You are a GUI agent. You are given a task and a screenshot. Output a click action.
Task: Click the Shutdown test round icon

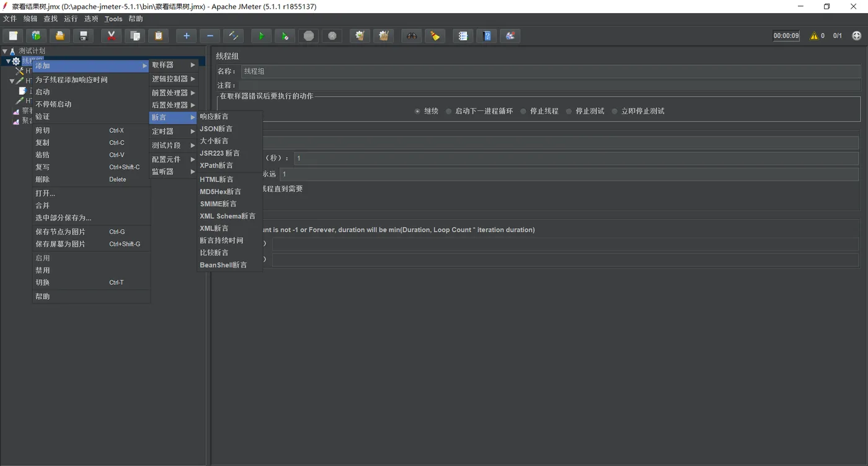tap(332, 36)
